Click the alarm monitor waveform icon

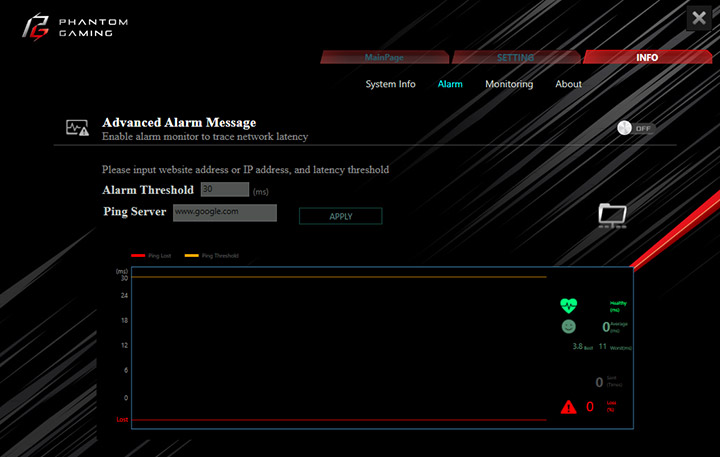[x=77, y=128]
